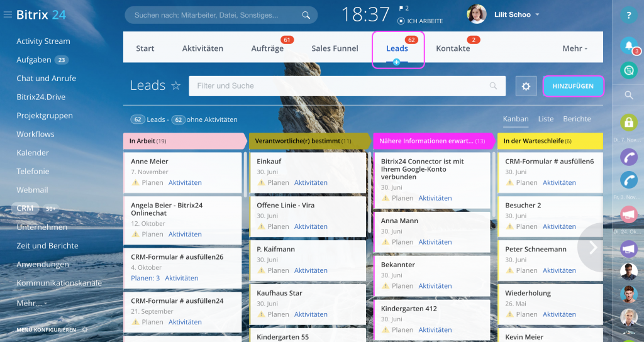
Task: Open Bitrix24.Drive in sidebar
Action: pyautogui.click(x=41, y=97)
